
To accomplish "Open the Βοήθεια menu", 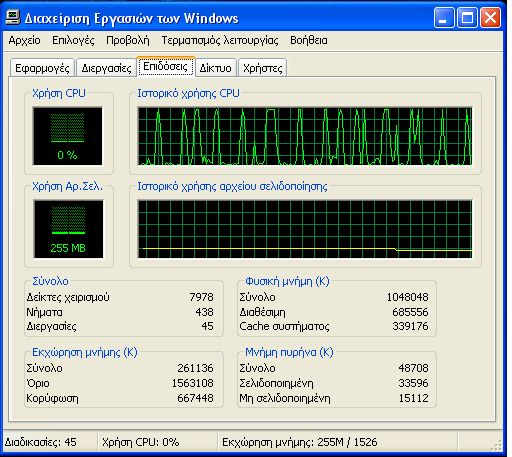I will pos(309,40).
